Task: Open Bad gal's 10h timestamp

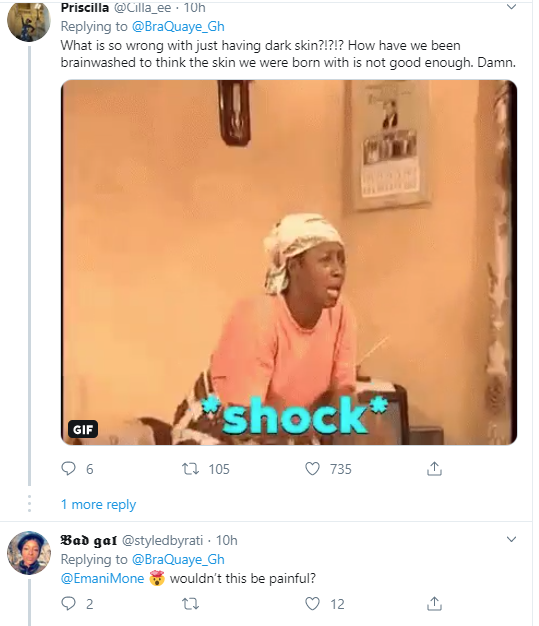Action: (x=226, y=540)
